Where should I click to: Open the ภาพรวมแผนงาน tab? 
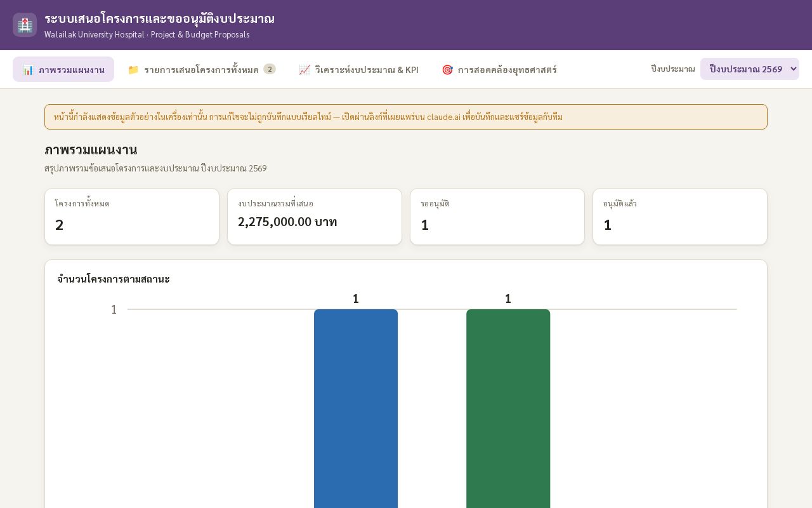[x=63, y=69]
